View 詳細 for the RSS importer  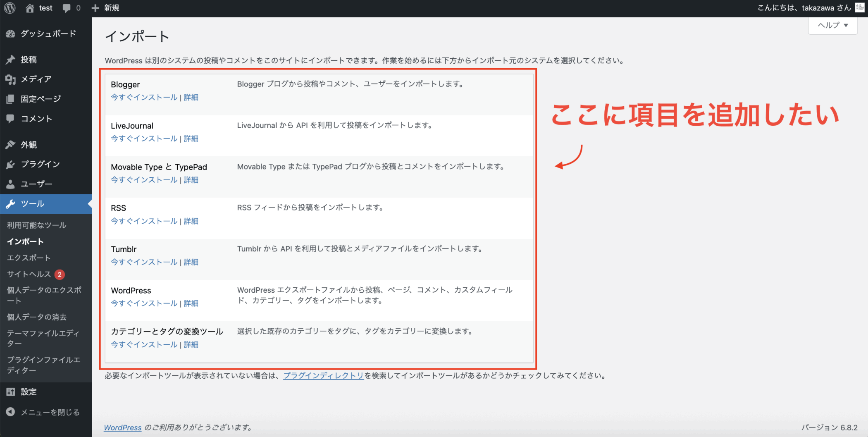(191, 221)
